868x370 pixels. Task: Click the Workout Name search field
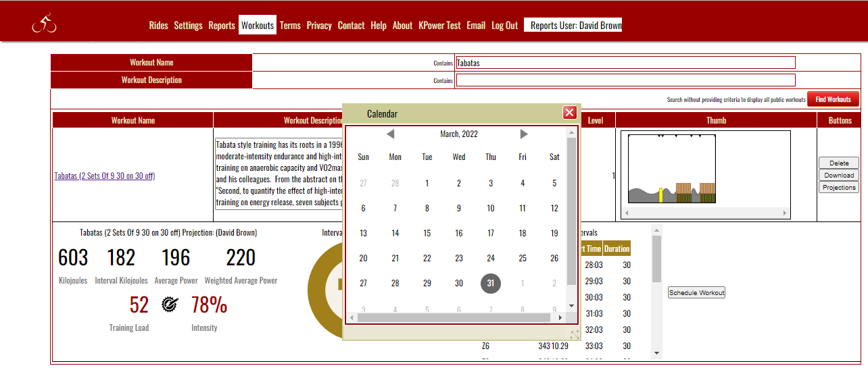[x=625, y=63]
